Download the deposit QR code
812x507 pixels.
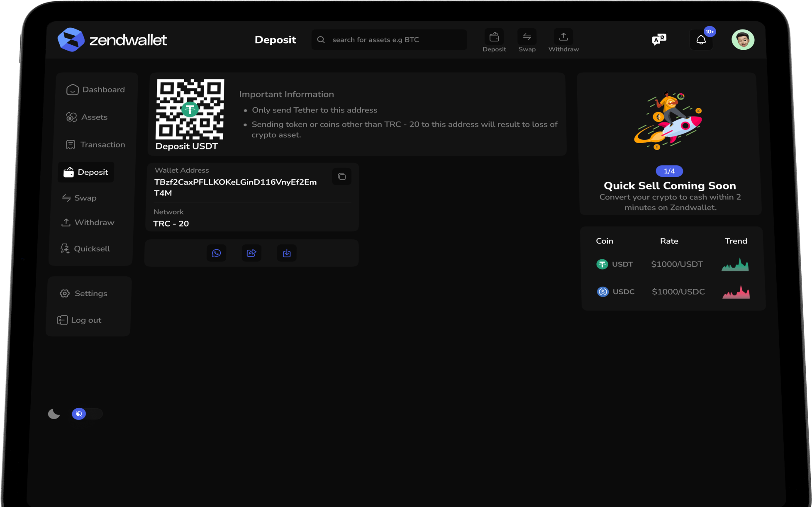coord(286,253)
